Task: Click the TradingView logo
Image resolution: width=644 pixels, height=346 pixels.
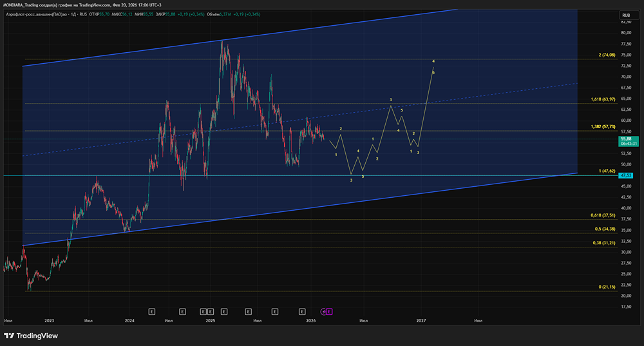Action: coord(31,336)
